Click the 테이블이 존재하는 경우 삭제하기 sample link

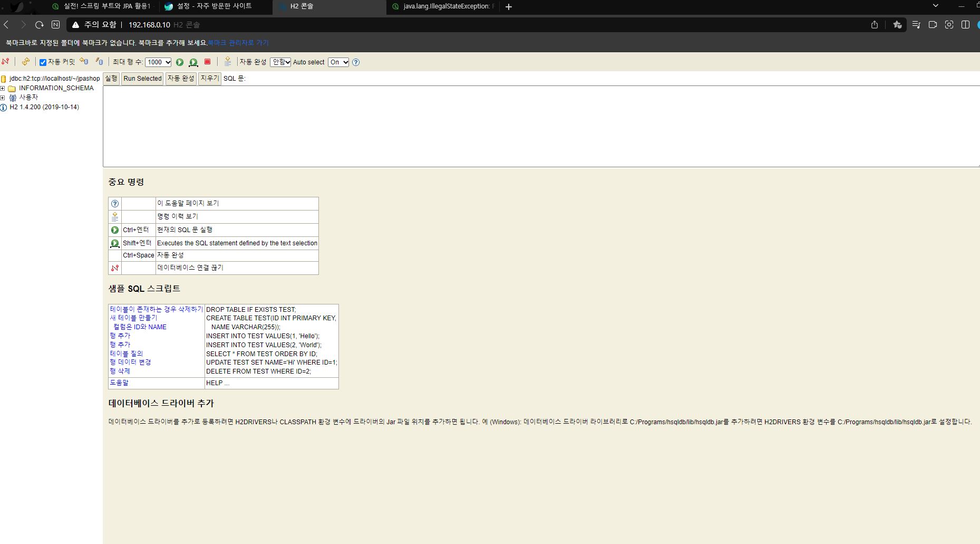click(157, 309)
